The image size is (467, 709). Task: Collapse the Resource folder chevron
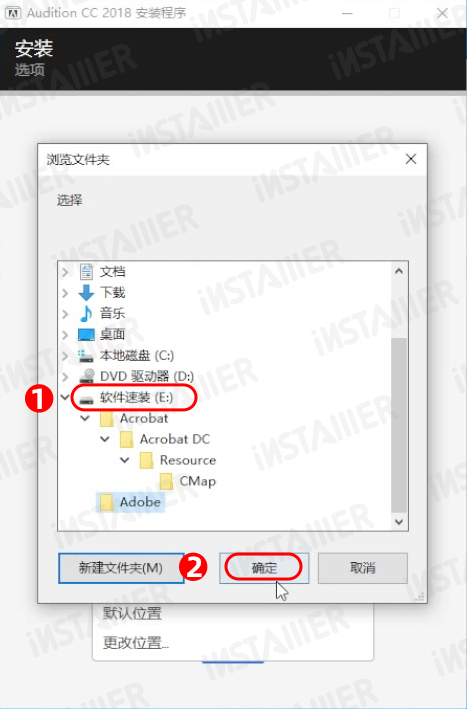(x=125, y=460)
